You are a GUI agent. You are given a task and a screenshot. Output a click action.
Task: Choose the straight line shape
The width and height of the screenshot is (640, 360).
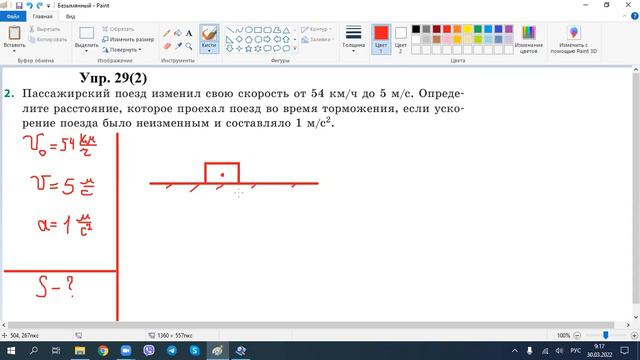[230, 30]
